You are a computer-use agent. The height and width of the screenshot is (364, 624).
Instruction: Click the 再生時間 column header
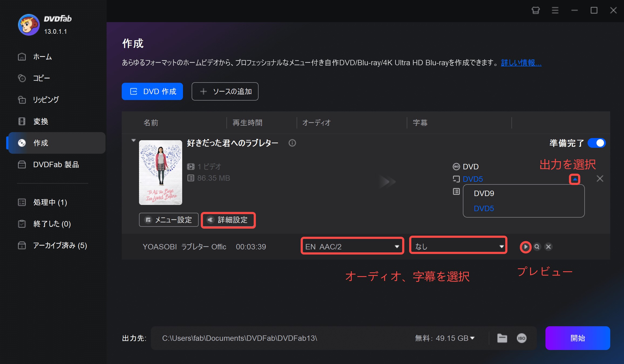(247, 123)
